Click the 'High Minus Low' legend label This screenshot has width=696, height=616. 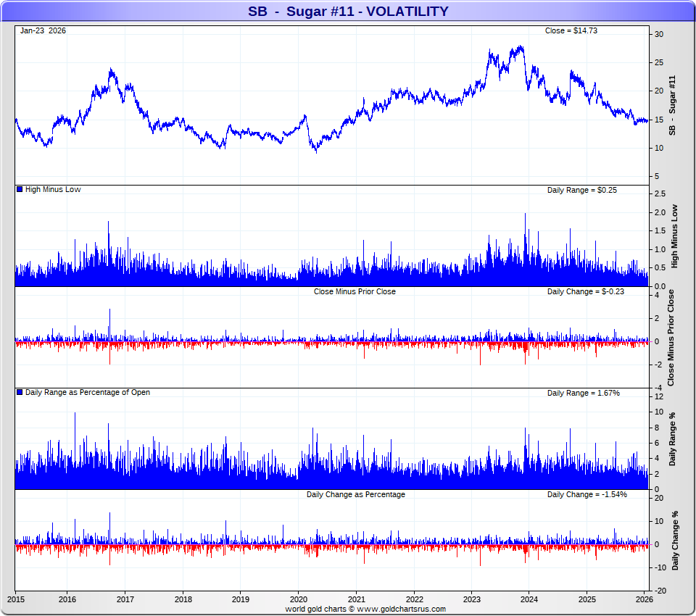click(53, 189)
